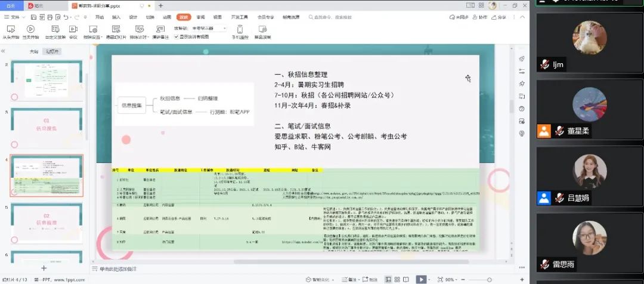Start slideshow from current slide (当页开始)

pos(31,31)
